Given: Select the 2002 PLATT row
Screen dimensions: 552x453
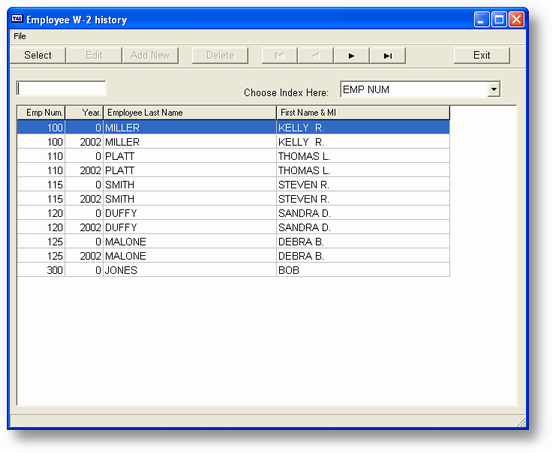Looking at the screenshot, I should (x=233, y=170).
